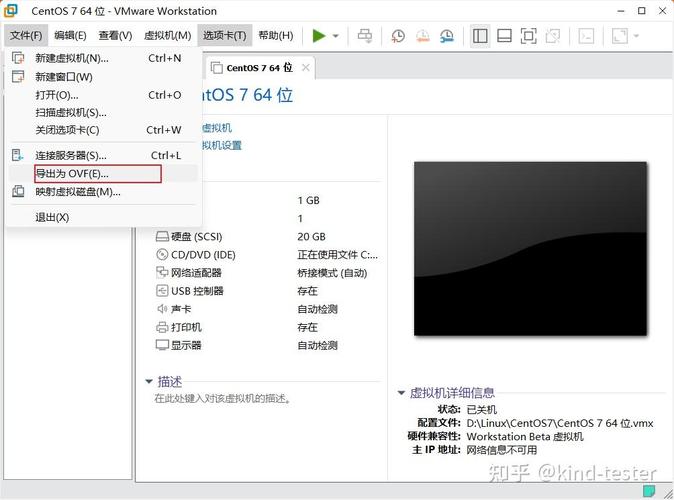Image resolution: width=674 pixels, height=500 pixels.
Task: Select 关闭选项卡(C) menu entry
Action: pyautogui.click(x=103, y=130)
